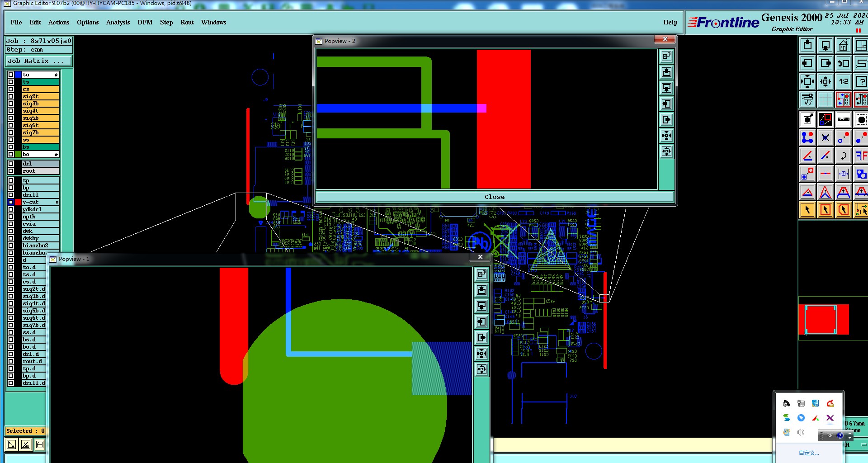The image size is (868, 463).
Task: Open the Job Matrix ... button
Action: 39,61
